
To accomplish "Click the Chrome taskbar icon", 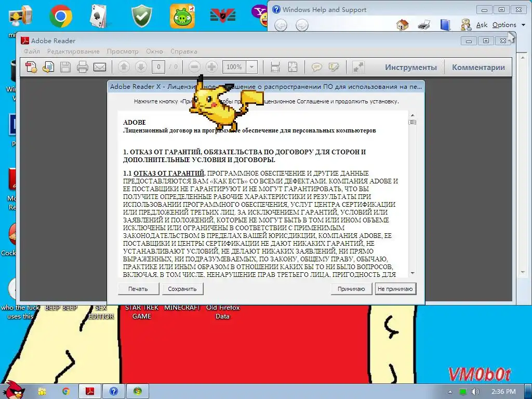I will coord(65,391).
